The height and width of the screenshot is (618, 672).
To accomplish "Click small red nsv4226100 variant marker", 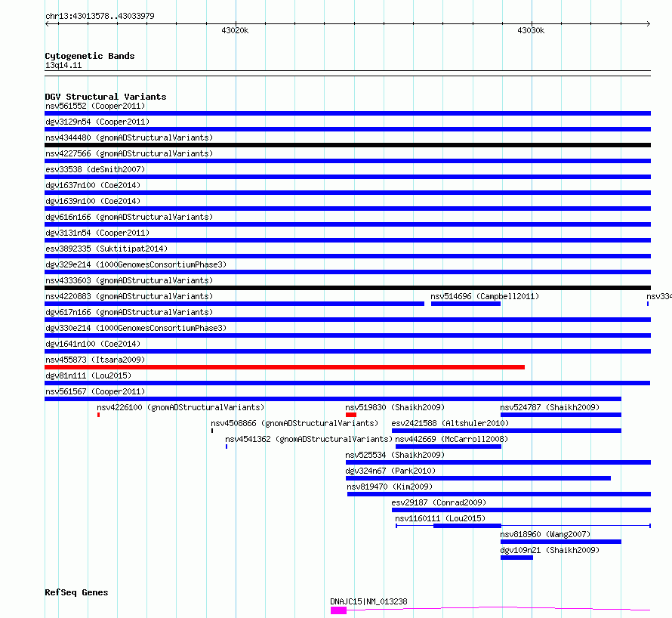I will pos(99,415).
